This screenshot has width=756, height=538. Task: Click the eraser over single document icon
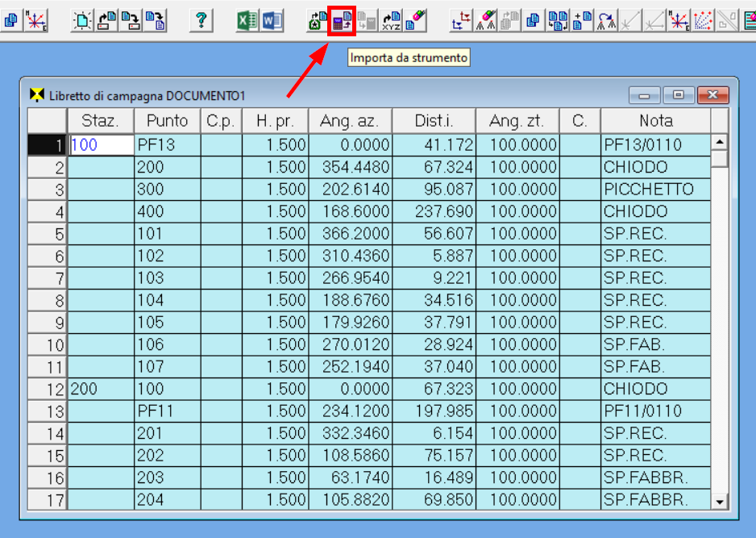tap(415, 21)
